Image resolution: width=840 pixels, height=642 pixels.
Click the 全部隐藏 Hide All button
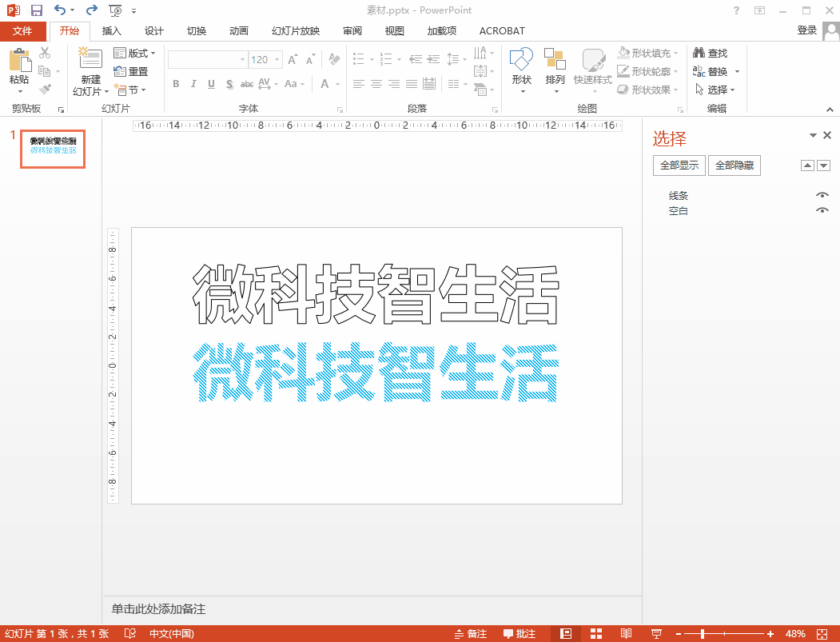pyautogui.click(x=735, y=165)
